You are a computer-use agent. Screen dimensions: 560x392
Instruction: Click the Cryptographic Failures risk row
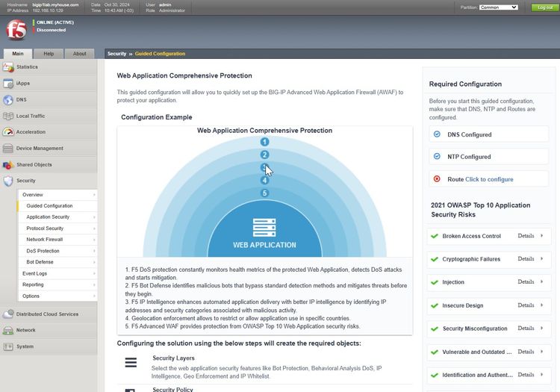pyautogui.click(x=488, y=259)
